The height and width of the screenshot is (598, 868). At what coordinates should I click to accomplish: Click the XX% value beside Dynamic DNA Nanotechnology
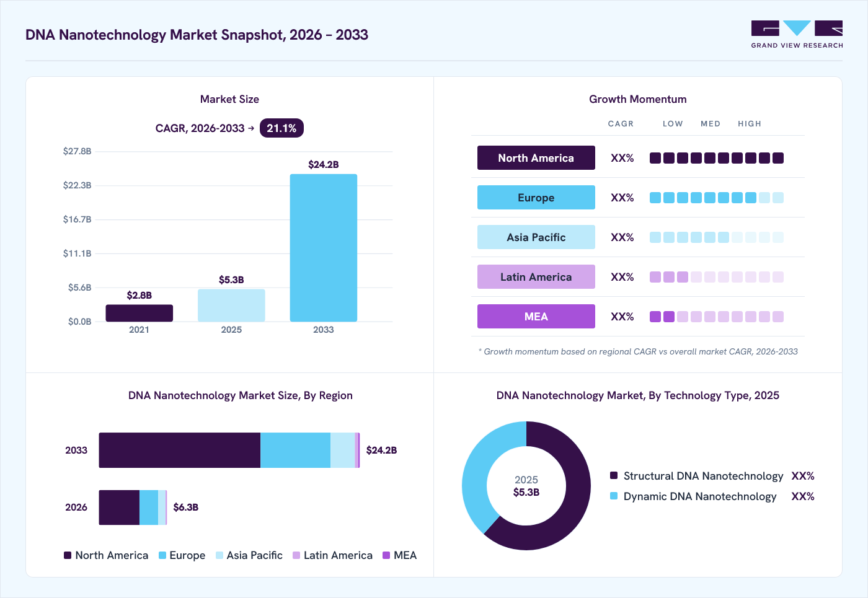tap(803, 496)
